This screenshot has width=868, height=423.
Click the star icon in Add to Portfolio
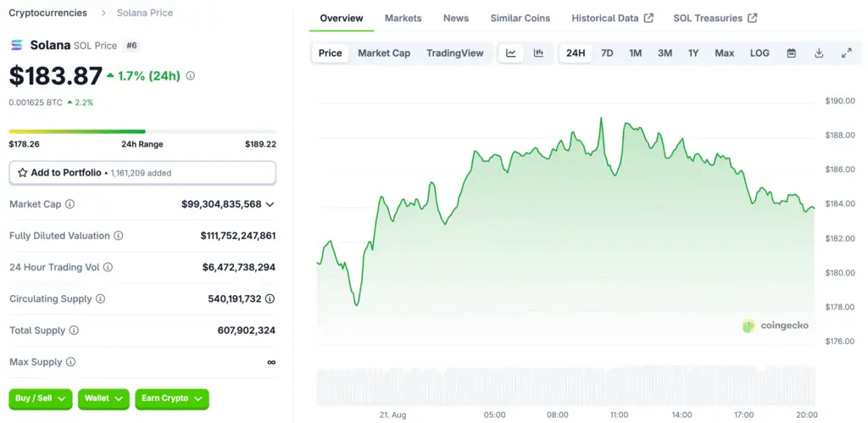pyautogui.click(x=23, y=173)
